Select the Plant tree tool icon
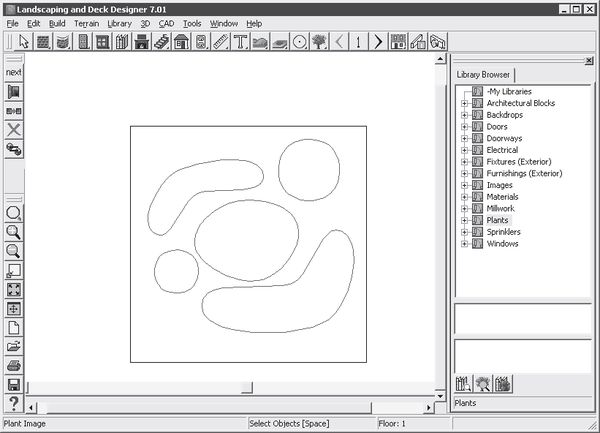The height and width of the screenshot is (433, 600). tap(318, 42)
